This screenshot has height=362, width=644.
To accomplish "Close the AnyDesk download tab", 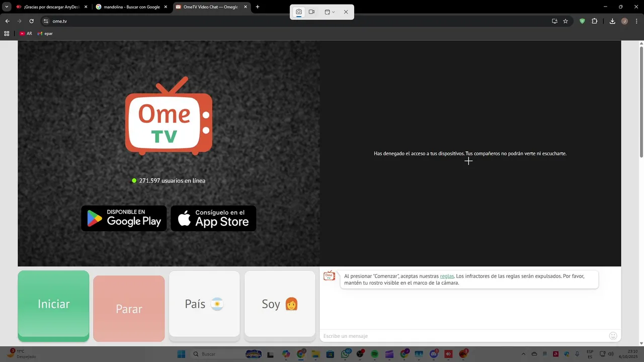I will [86, 7].
